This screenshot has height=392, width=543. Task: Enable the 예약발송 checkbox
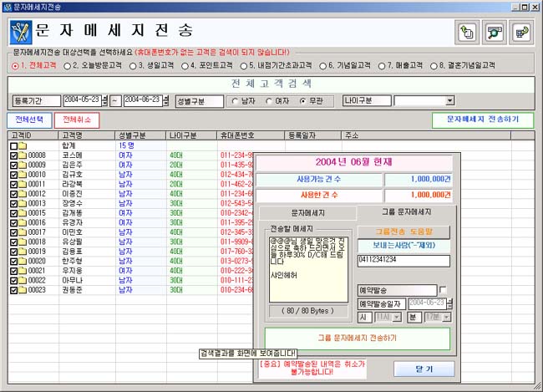click(443, 289)
